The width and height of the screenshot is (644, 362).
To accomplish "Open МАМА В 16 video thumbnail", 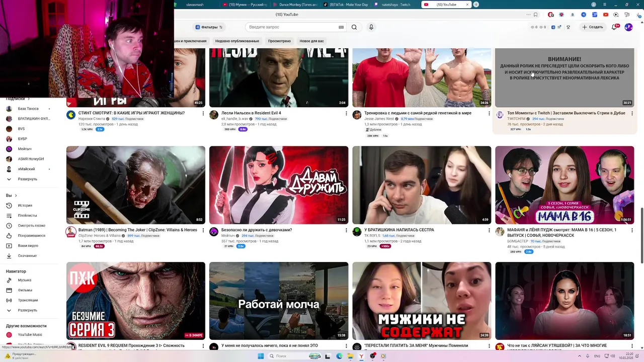I will click(565, 185).
